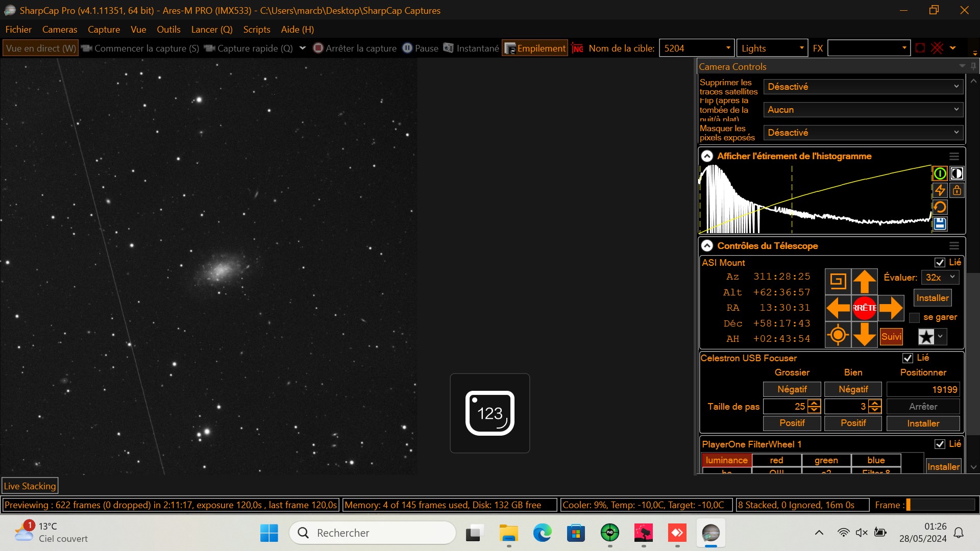Viewport: 980px width, 551px height.
Task: Collapse the Contrôles du Télescope section
Action: coord(707,246)
